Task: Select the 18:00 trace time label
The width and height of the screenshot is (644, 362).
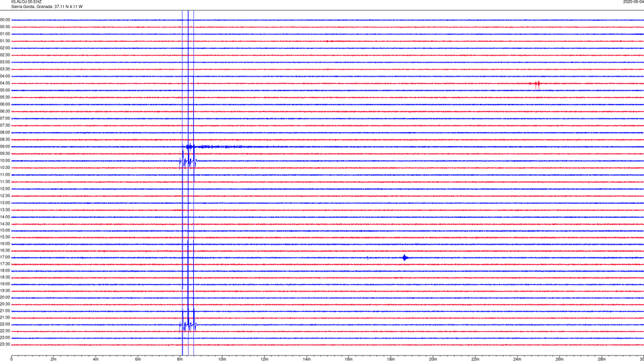Action: [x=5, y=271]
